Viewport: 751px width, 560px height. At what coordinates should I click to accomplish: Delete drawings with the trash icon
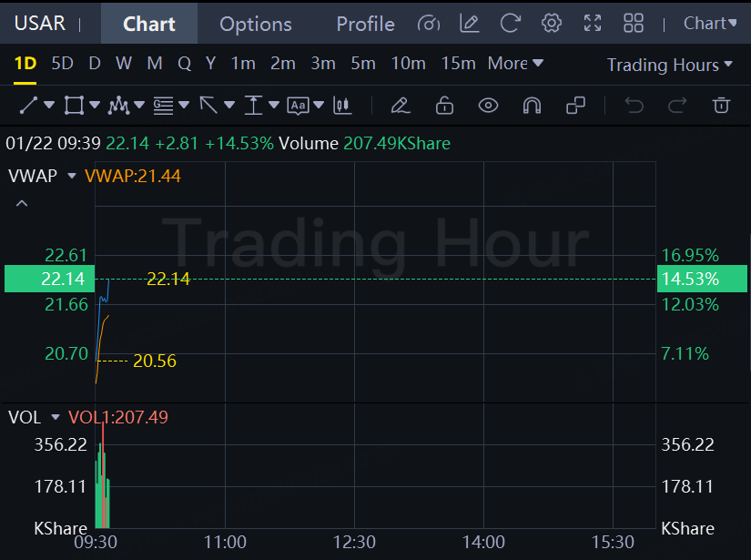click(x=721, y=106)
